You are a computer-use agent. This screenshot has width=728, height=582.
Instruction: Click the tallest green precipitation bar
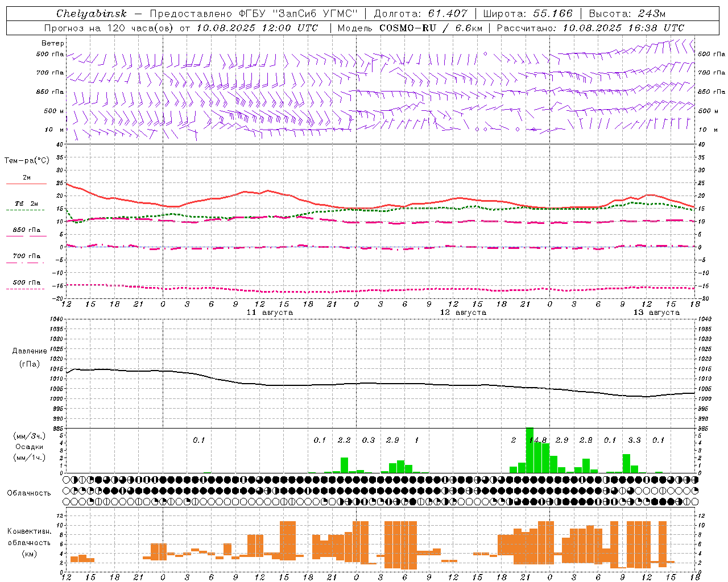(x=530, y=450)
